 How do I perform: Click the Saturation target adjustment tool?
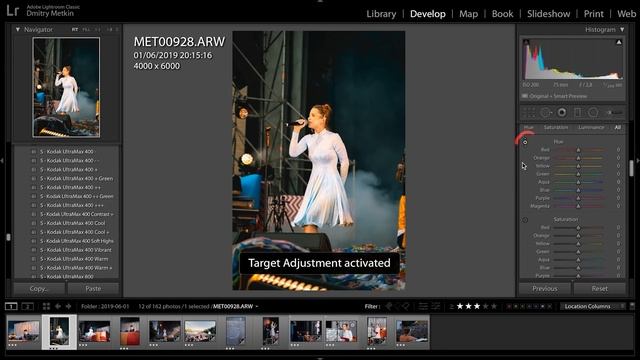point(525,220)
